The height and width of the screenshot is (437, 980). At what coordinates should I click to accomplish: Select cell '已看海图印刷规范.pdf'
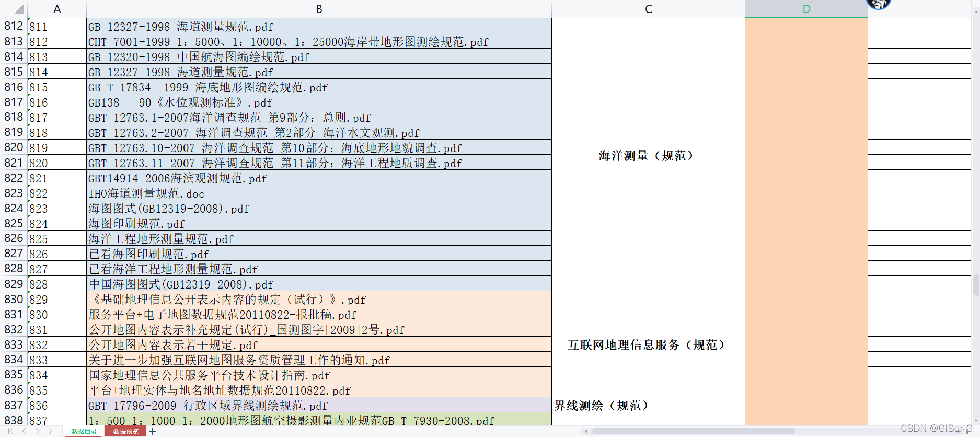coord(319,254)
